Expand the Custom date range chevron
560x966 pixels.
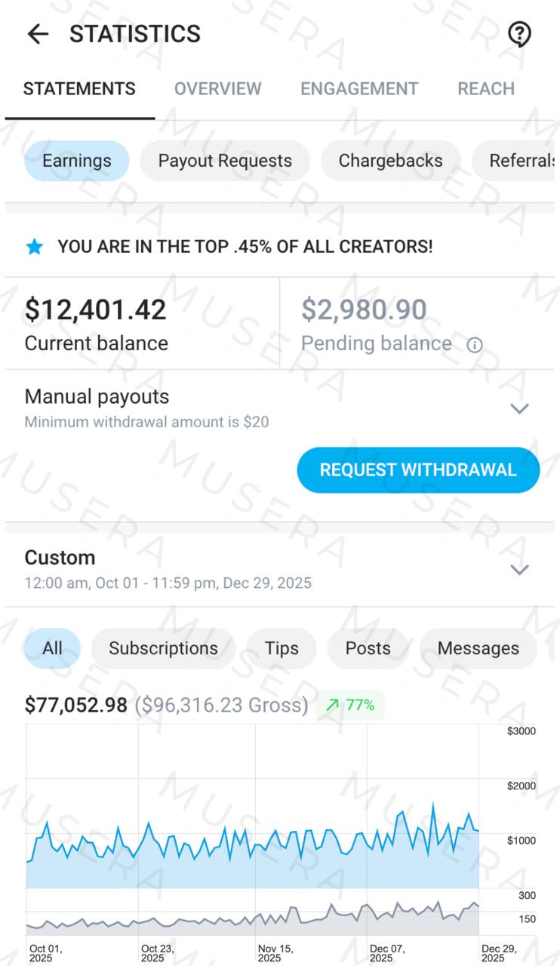(519, 570)
